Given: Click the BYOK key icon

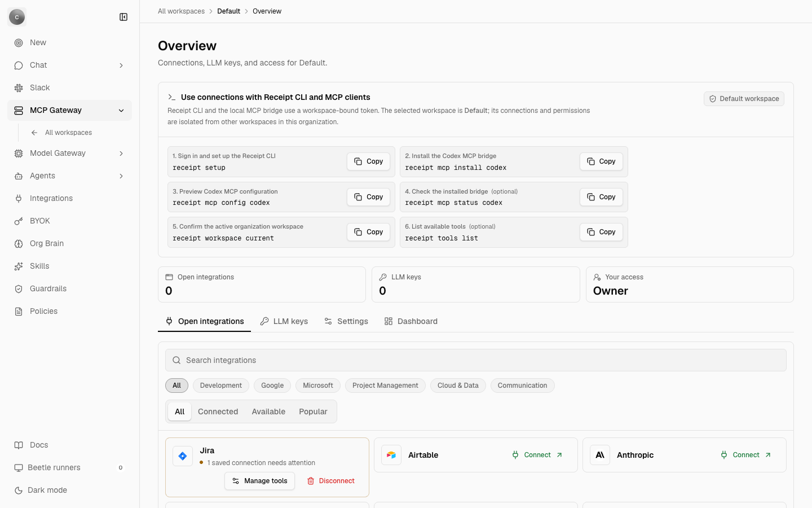Looking at the screenshot, I should point(19,221).
